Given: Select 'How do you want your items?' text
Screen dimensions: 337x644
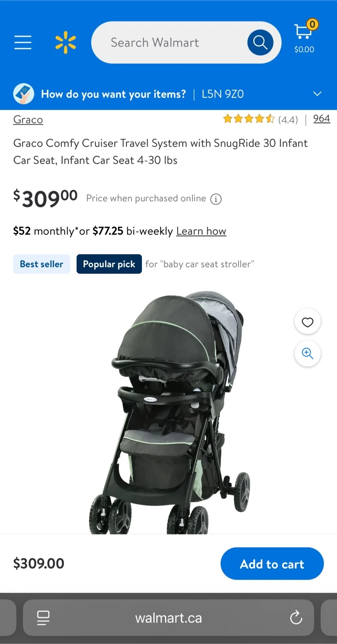Looking at the screenshot, I should coord(113,94).
